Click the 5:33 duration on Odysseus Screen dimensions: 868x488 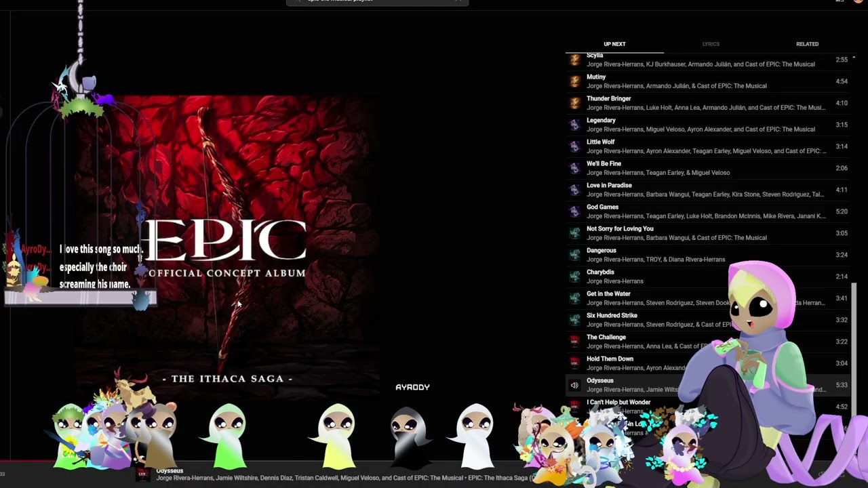pos(842,385)
